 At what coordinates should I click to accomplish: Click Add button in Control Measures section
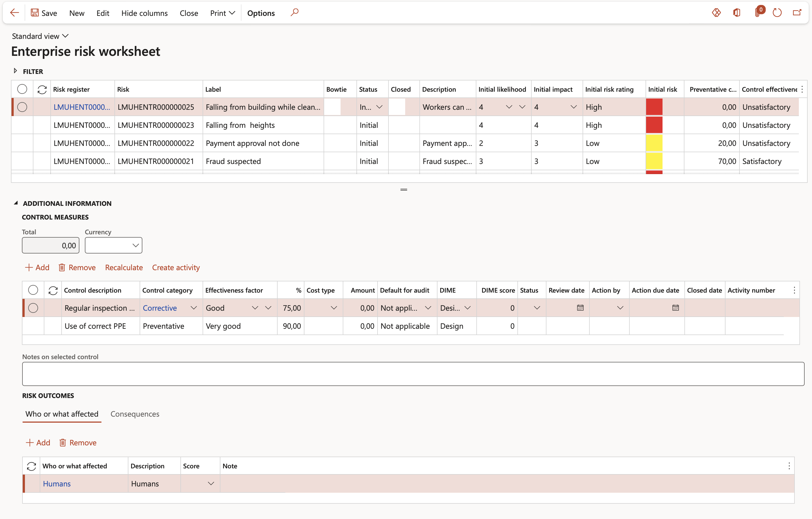click(37, 267)
